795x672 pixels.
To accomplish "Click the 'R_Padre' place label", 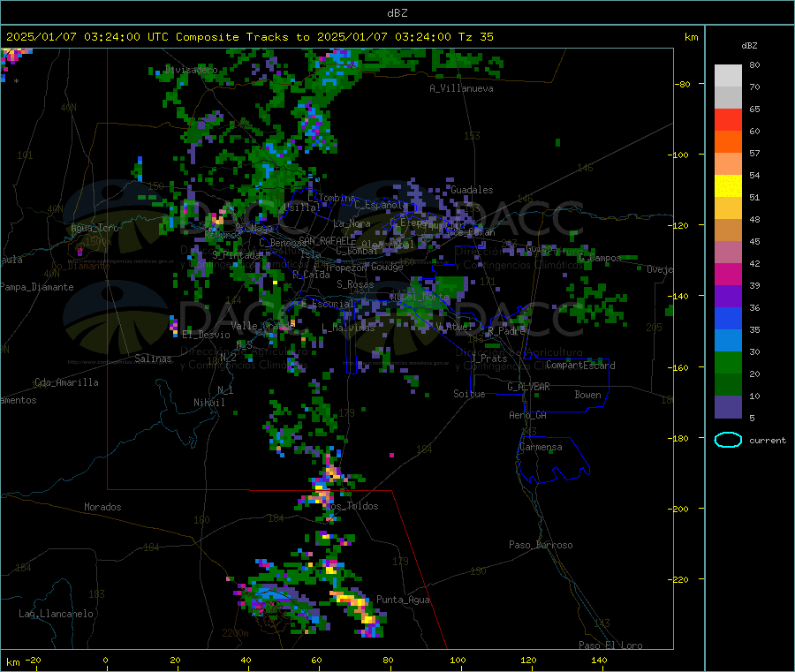I will 506,331.
